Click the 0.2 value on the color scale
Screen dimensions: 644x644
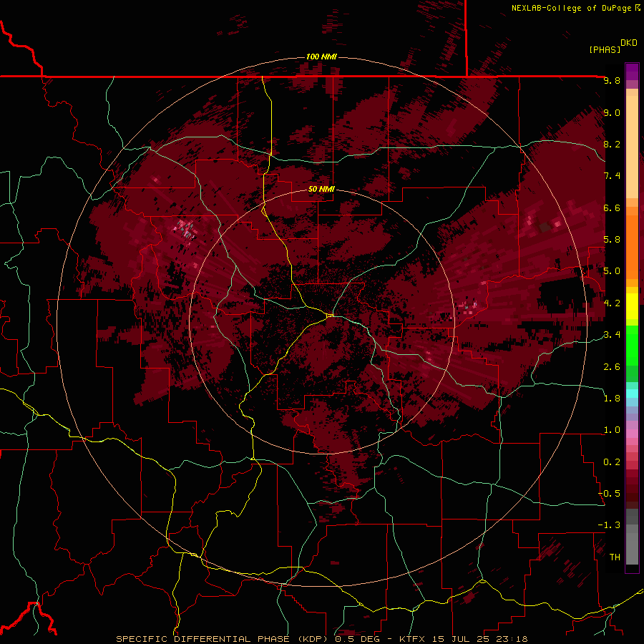(612, 462)
